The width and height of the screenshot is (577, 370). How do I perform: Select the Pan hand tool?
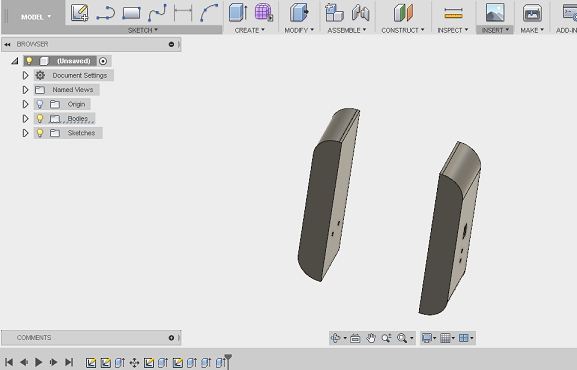(371, 338)
